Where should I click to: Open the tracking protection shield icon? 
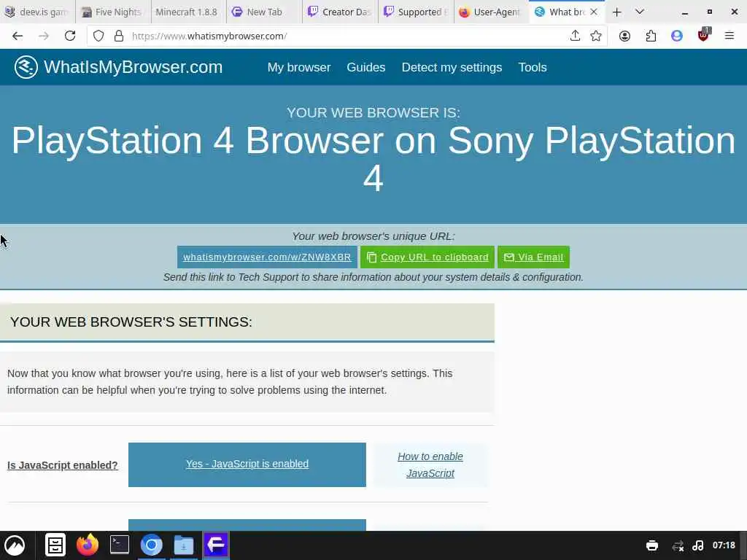coord(98,36)
